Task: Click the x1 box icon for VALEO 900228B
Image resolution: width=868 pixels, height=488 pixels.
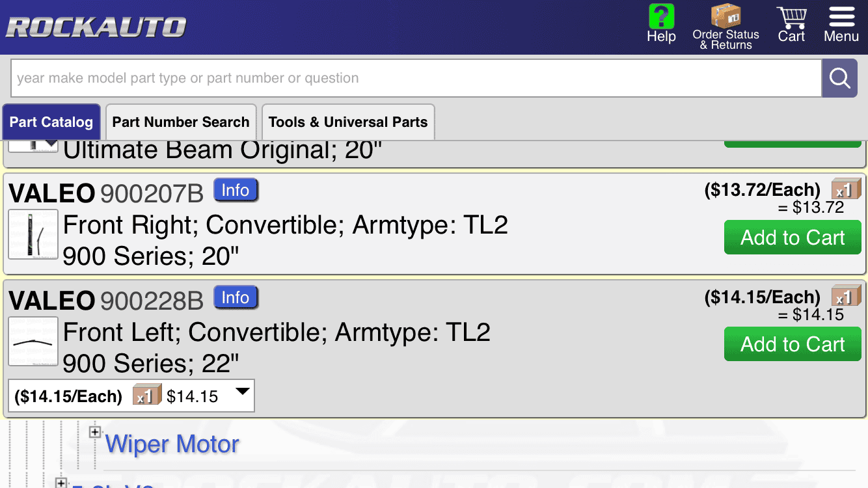Action: coord(846,297)
